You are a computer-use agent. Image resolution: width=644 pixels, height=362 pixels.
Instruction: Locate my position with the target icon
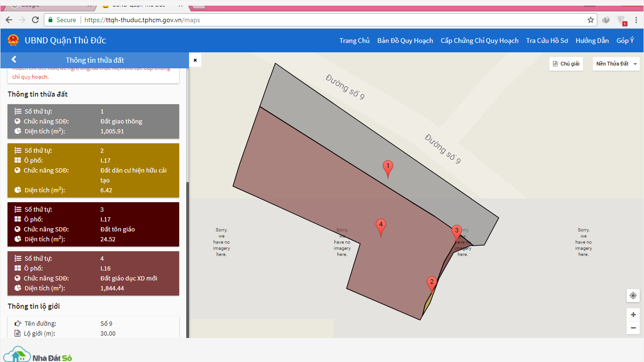(633, 296)
